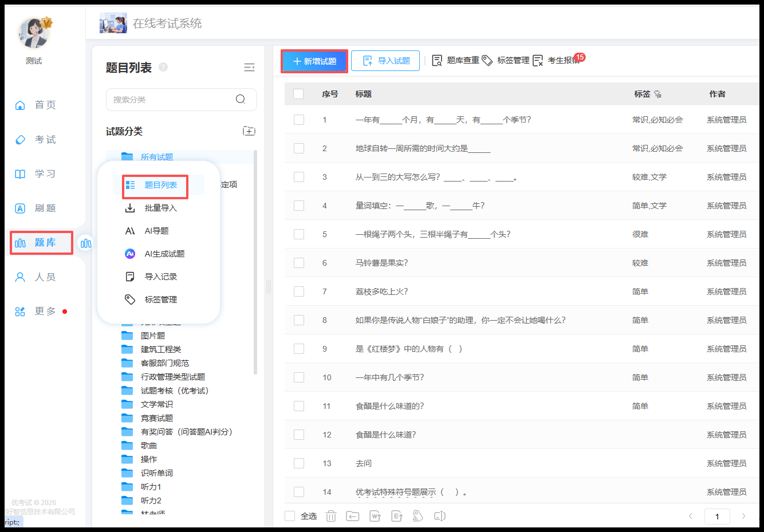
Task: Open the 行政管理类型试题 folder
Action: point(173,377)
